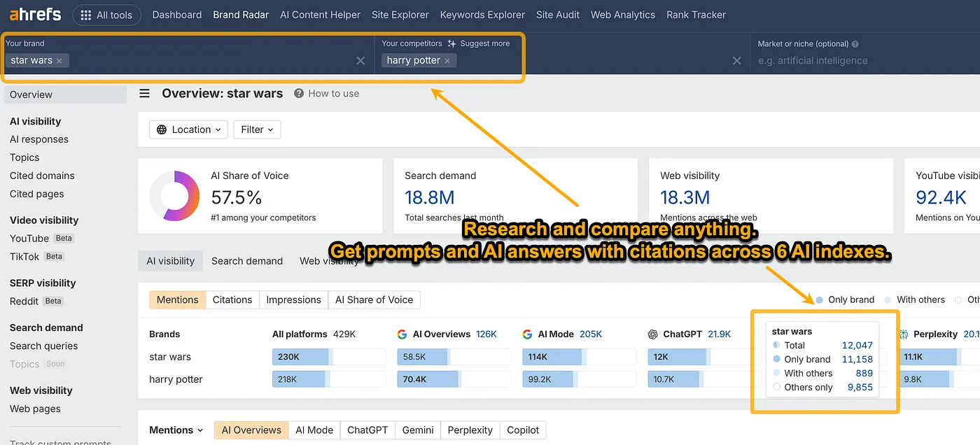Open the Location dropdown
Viewport: 980px width, 445px height.
[188, 129]
